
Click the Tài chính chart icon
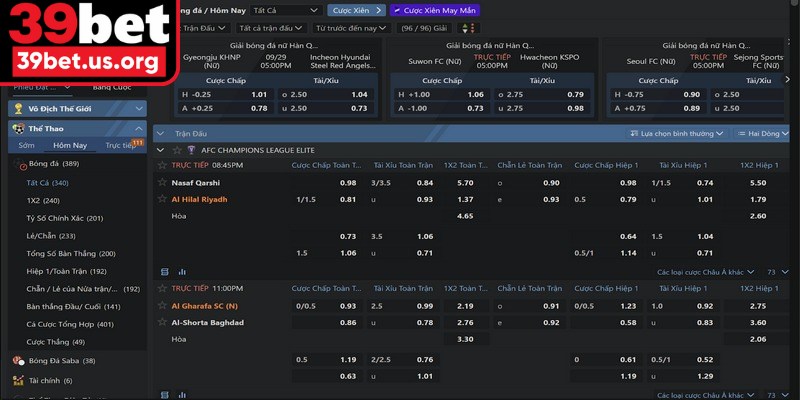17,380
